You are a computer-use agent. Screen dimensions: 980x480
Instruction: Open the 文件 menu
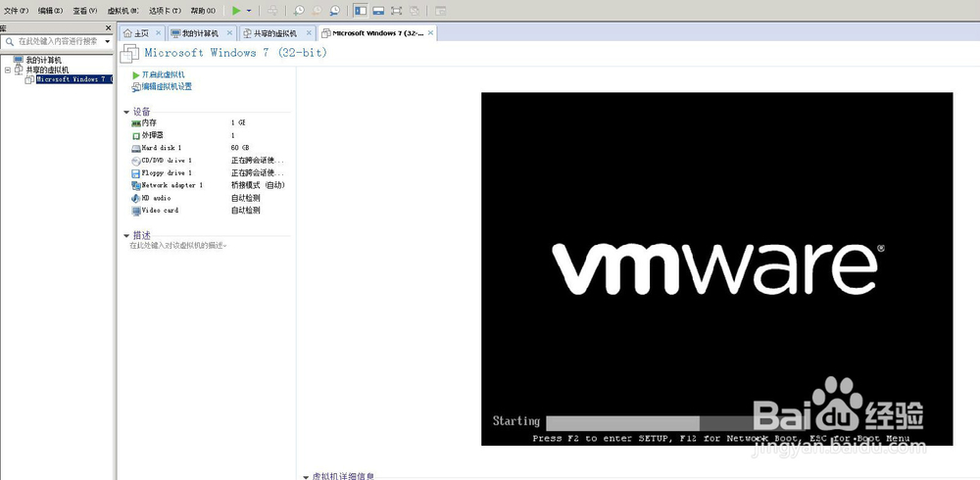pyautogui.click(x=17, y=11)
